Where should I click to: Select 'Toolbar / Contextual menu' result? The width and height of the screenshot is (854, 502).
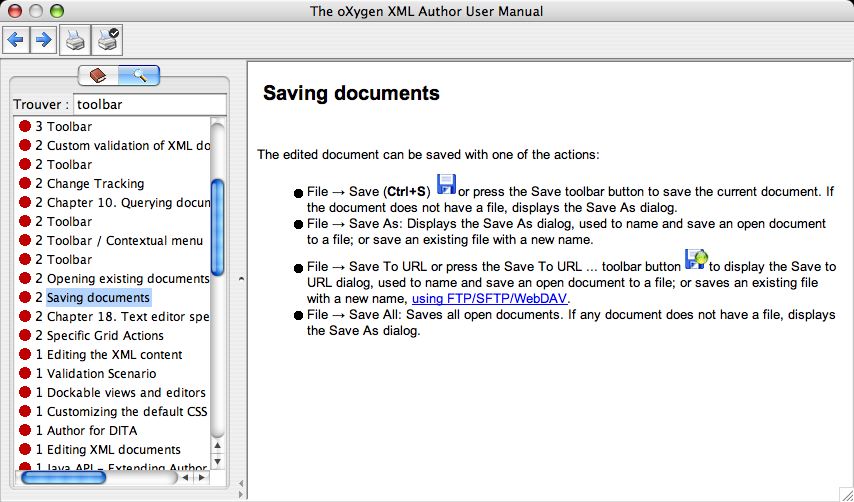(x=119, y=241)
